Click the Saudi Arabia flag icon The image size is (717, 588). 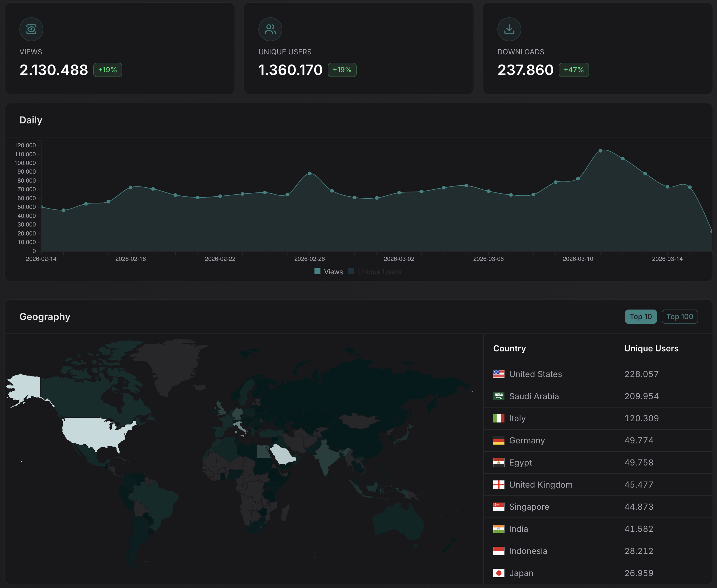[499, 396]
